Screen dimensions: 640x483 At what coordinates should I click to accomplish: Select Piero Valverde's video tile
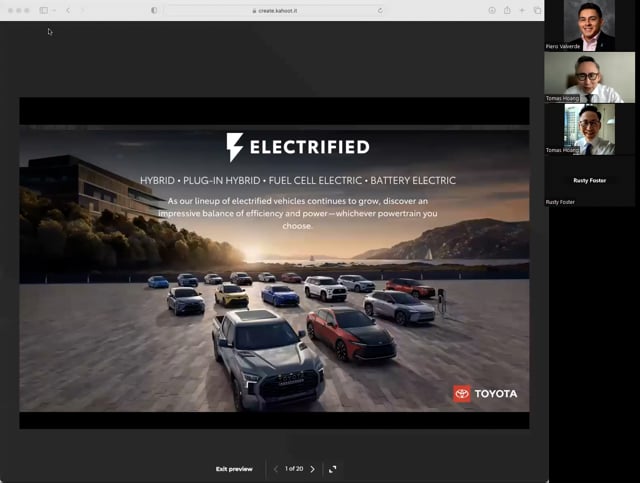[x=589, y=25]
